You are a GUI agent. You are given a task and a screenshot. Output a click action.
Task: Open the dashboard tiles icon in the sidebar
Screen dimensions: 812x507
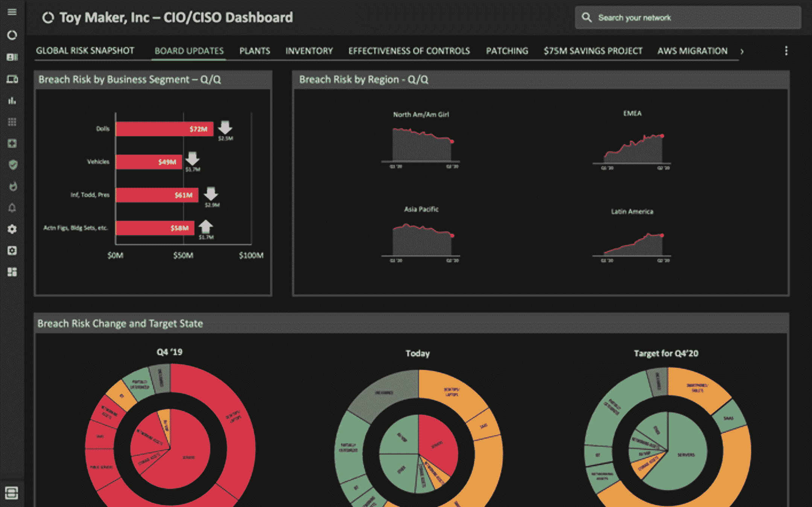(12, 272)
